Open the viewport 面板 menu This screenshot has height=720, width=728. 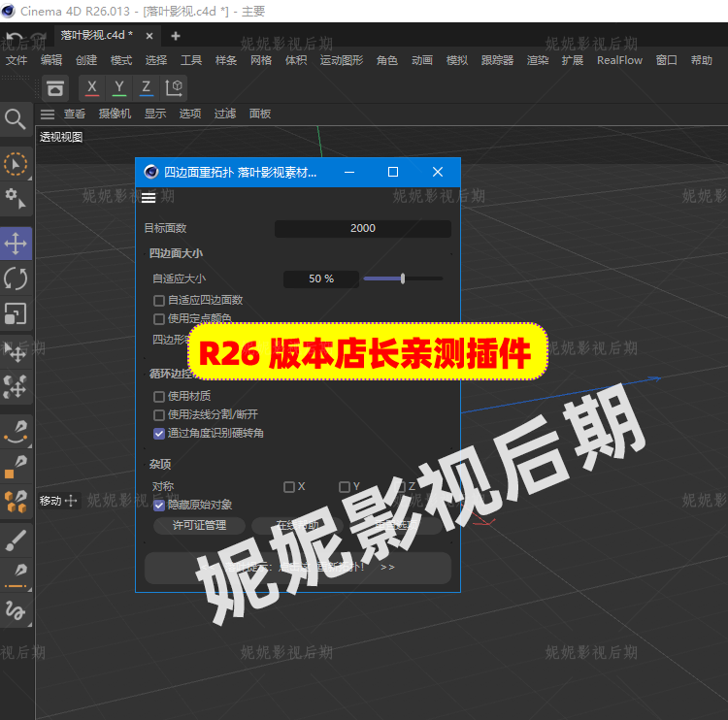[260, 114]
